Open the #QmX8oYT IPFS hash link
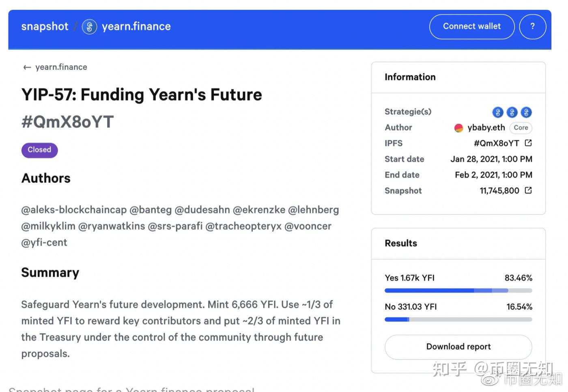The width and height of the screenshot is (568, 392). 496,143
